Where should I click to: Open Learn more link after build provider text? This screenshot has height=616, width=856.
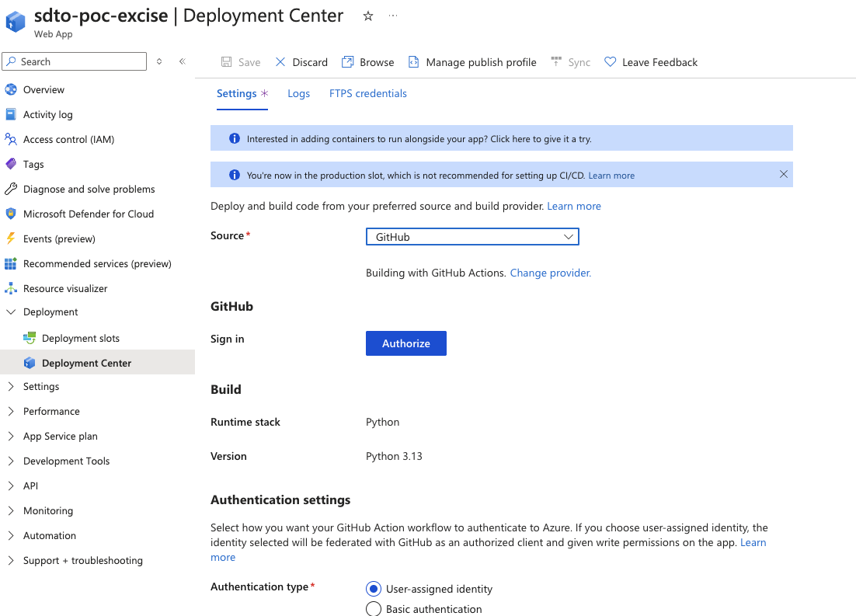point(574,206)
